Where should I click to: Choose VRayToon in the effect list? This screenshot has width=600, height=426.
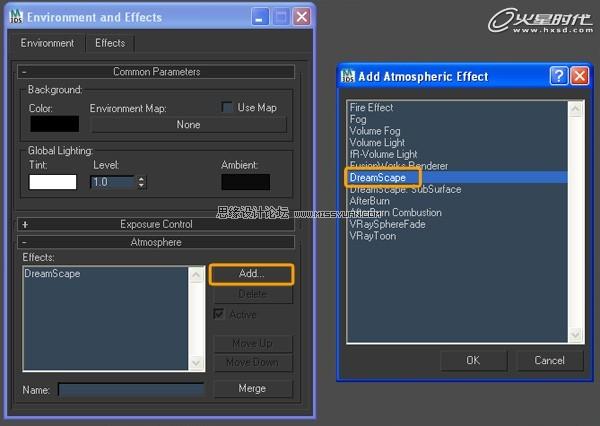tap(372, 236)
